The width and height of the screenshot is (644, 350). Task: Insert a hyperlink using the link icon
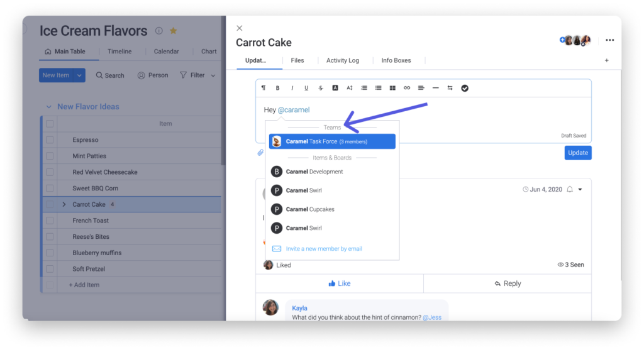pos(407,88)
